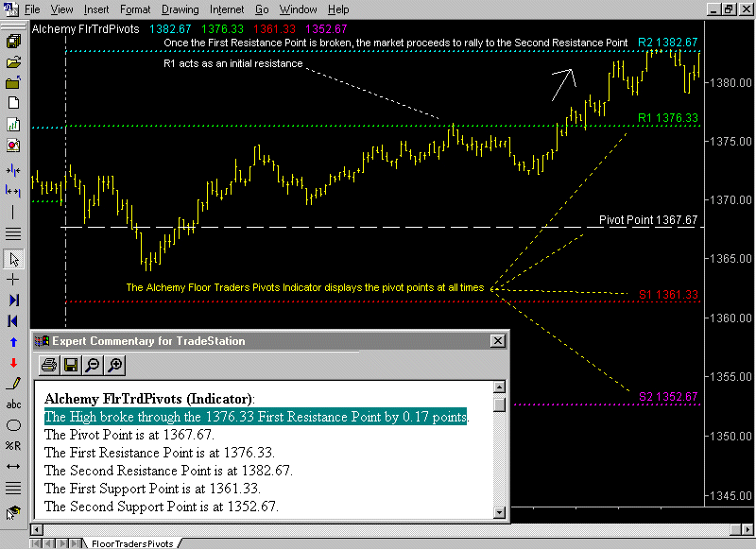Open the Insert menu
Screen dimensions: 756x550
[x=96, y=9]
